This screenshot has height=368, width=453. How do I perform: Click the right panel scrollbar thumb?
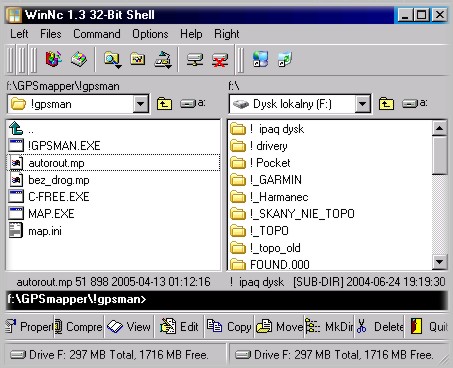[x=439, y=155]
